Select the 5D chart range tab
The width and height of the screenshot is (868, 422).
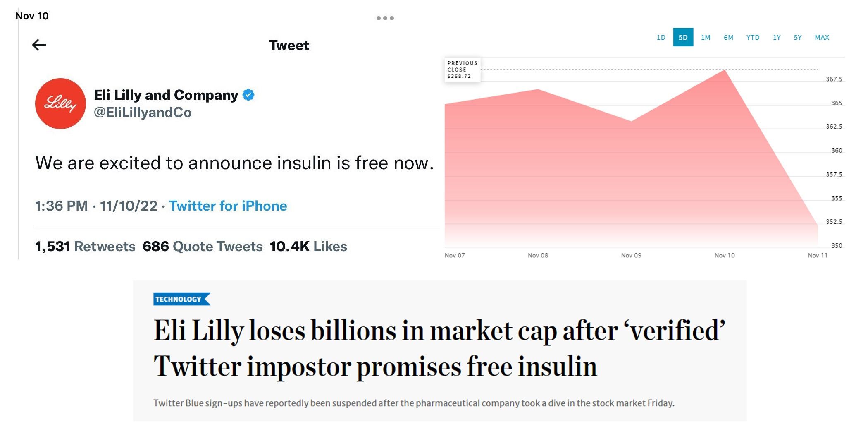pyautogui.click(x=683, y=38)
